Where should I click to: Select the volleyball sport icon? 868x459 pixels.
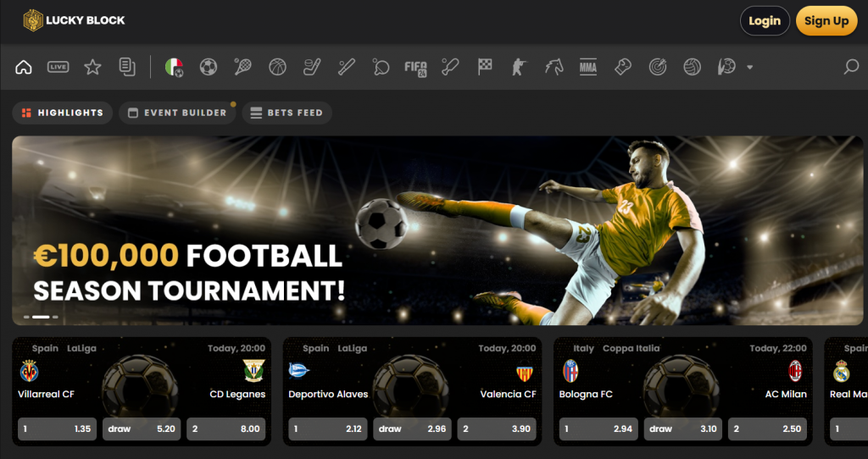(692, 68)
